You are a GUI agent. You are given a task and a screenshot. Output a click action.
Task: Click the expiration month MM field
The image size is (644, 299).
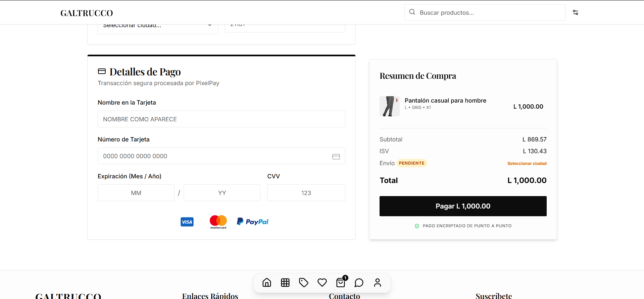tap(136, 193)
